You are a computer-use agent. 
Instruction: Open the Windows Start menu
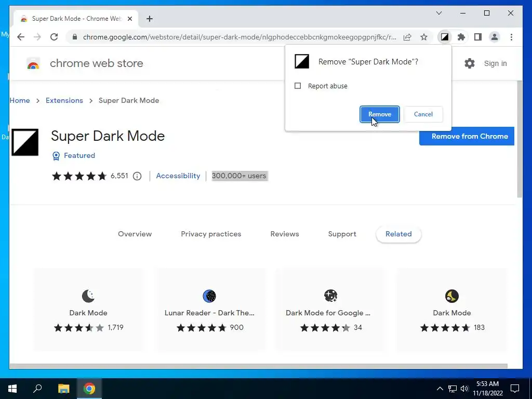(x=12, y=389)
